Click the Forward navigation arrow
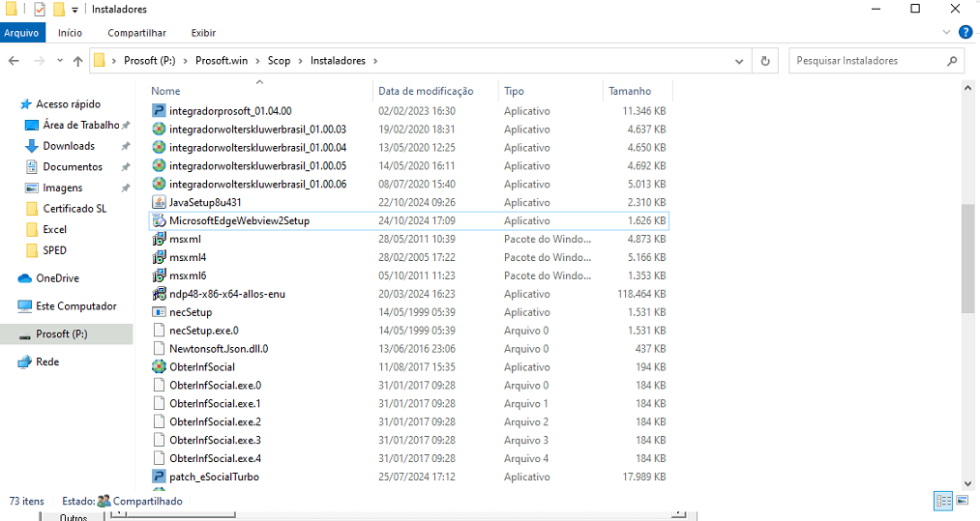This screenshot has height=521, width=980. [x=40, y=61]
